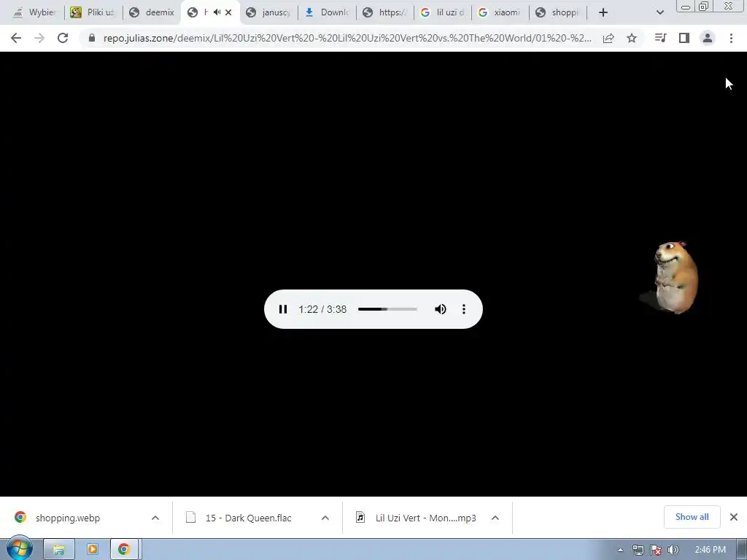This screenshot has width=747, height=560.
Task: Expand options for Dark Queen.flac download
Action: [x=325, y=518]
